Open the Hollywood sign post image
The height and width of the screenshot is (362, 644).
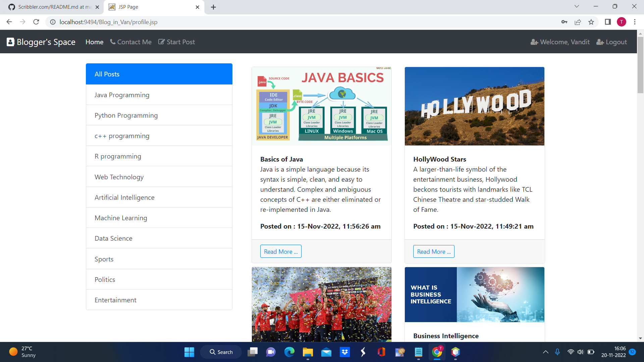pos(475,106)
